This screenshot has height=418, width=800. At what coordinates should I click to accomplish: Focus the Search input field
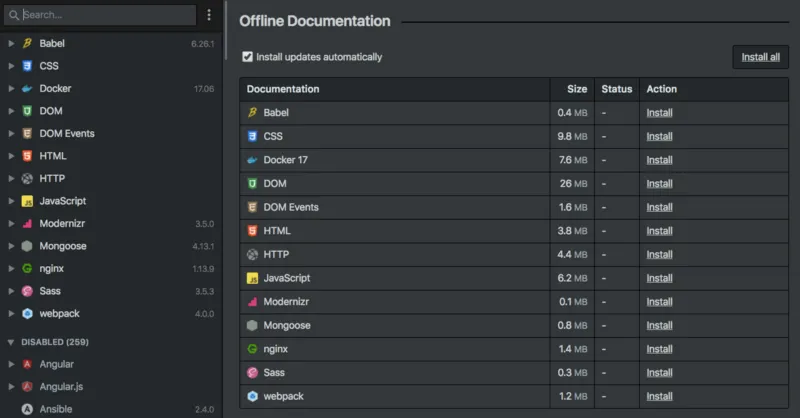coord(100,15)
